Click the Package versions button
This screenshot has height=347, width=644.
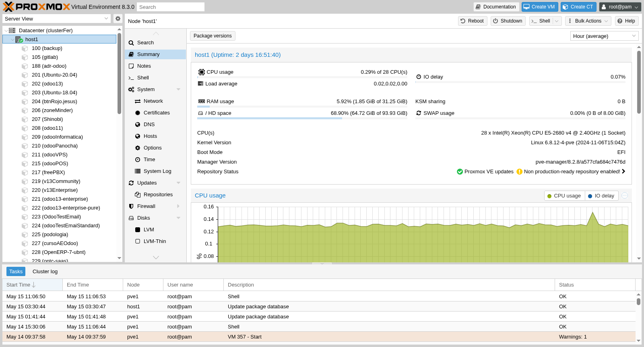point(213,36)
